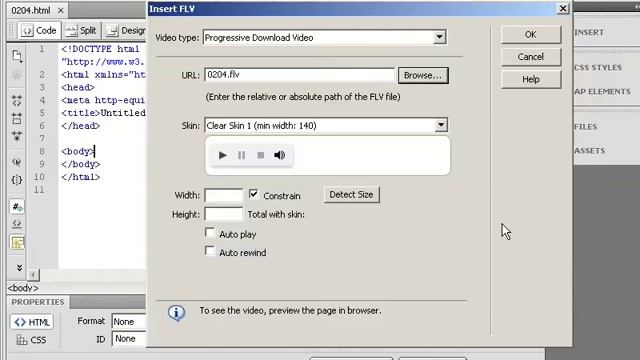This screenshot has height=360, width=640.
Task: Expand the CSS STYLES panel
Action: [598, 68]
